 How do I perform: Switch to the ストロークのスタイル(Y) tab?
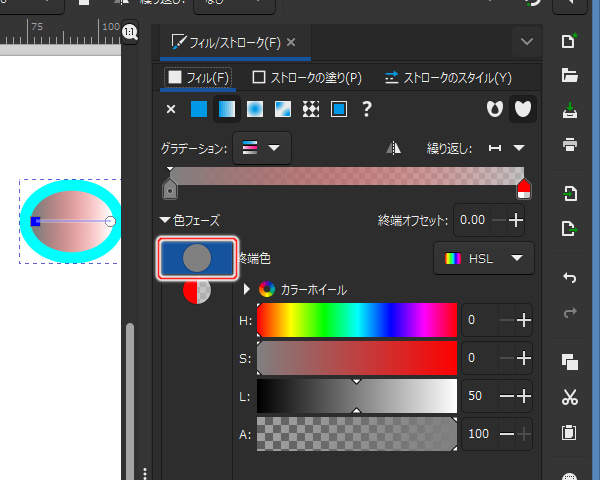448,78
